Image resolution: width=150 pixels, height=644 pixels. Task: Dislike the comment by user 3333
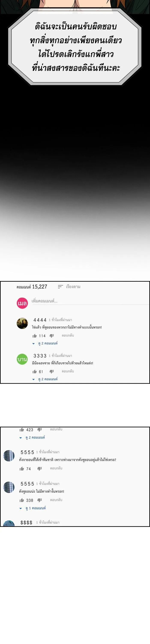click(52, 372)
